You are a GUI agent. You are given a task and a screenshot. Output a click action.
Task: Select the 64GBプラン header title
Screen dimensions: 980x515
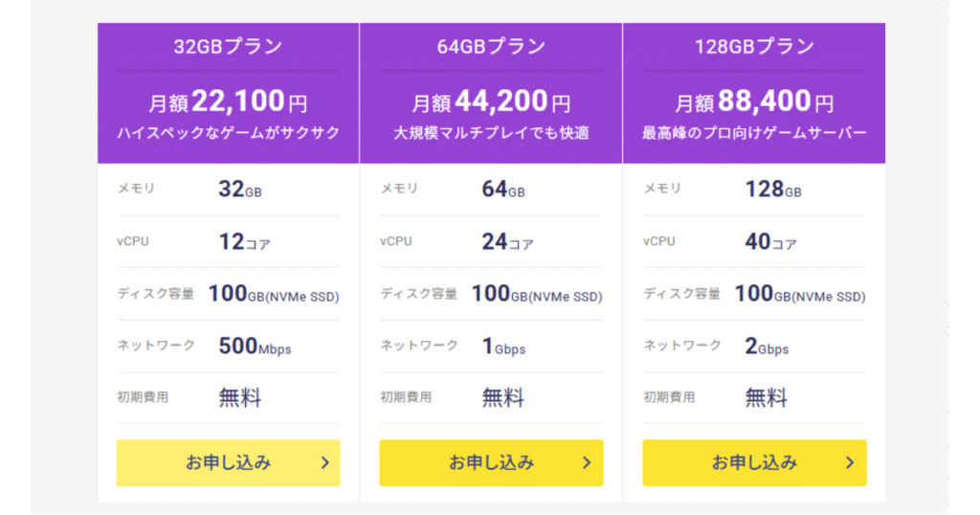coord(491,47)
